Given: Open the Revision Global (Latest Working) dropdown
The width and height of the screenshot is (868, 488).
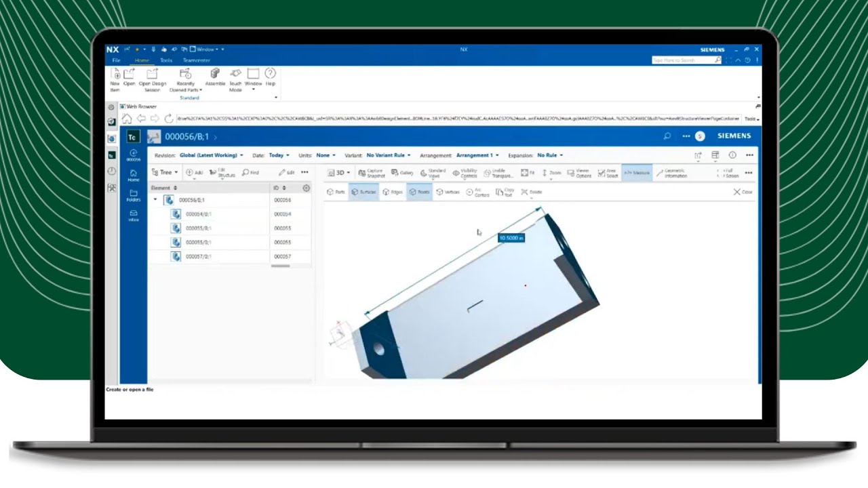Looking at the screenshot, I should point(212,155).
